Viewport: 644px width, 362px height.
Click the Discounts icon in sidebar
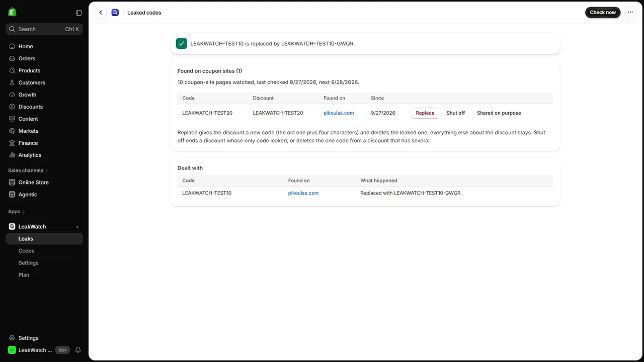[12, 107]
